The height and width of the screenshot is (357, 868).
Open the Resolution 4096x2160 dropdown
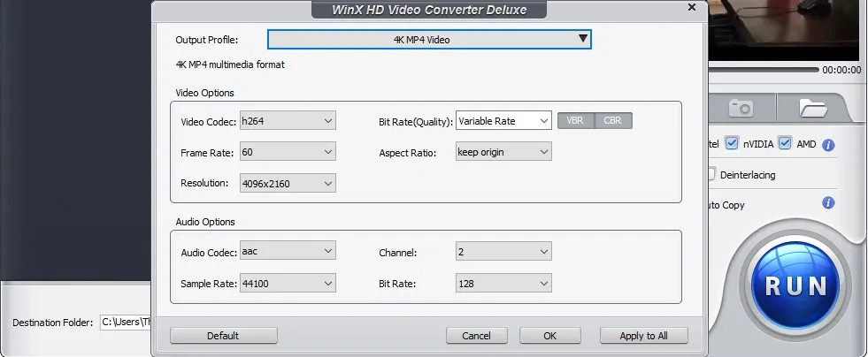point(288,184)
